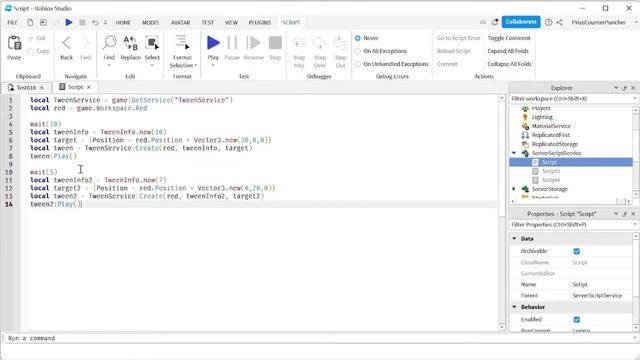
Task: Select On Unhandled Exceptions radio option
Action: click(x=358, y=64)
